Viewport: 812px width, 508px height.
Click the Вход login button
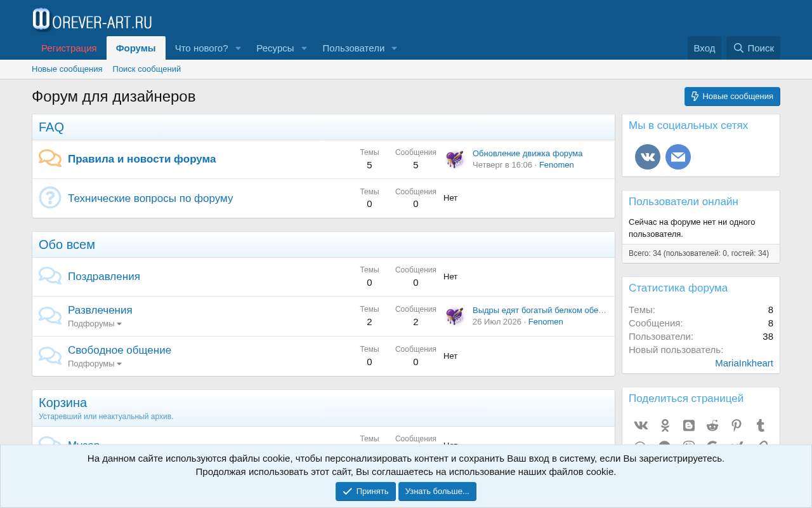(704, 48)
